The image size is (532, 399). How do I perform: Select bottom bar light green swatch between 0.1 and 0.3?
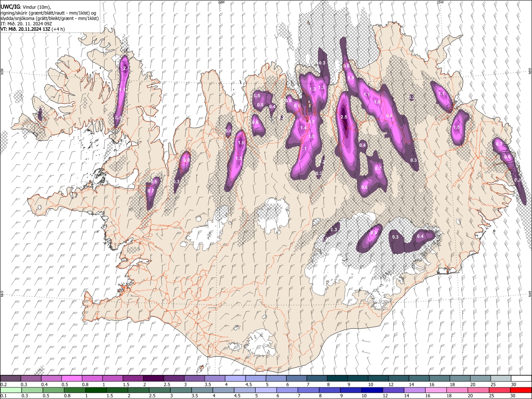(x=10, y=390)
